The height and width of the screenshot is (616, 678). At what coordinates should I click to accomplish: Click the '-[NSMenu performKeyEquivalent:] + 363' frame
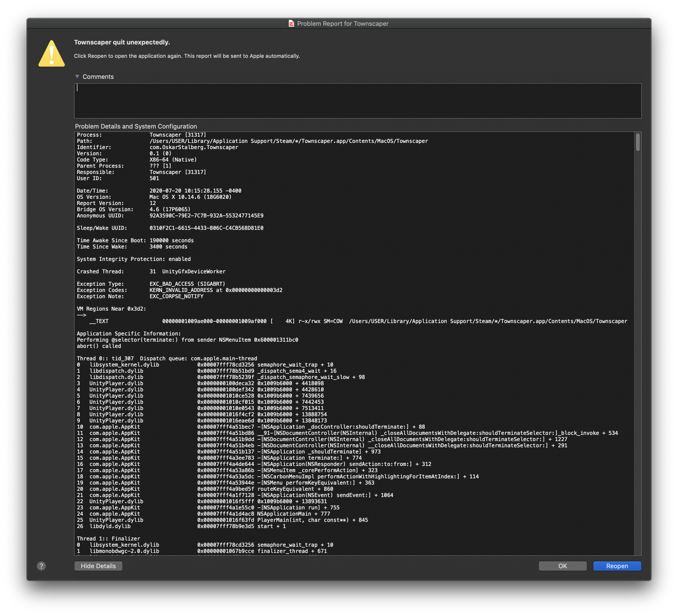click(x=225, y=483)
